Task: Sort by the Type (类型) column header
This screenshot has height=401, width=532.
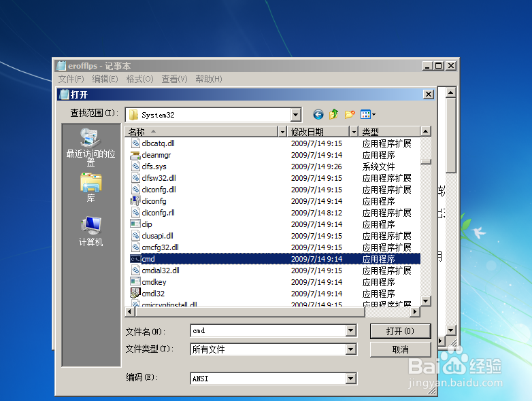Action: [389, 132]
